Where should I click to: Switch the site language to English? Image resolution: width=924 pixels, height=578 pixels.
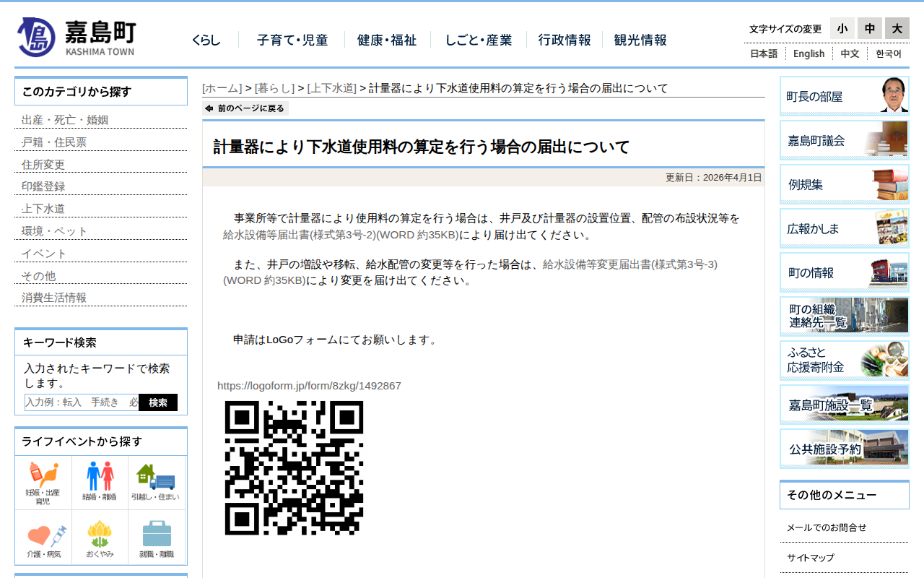808,53
